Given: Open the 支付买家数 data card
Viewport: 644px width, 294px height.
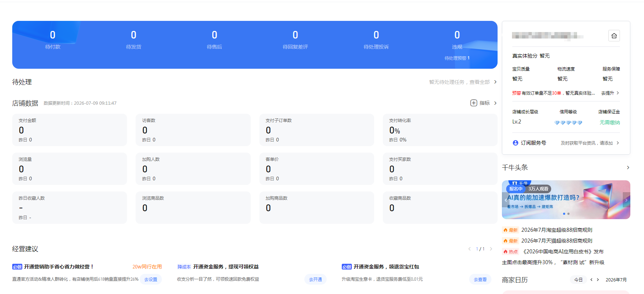Looking at the screenshot, I should coord(440,169).
